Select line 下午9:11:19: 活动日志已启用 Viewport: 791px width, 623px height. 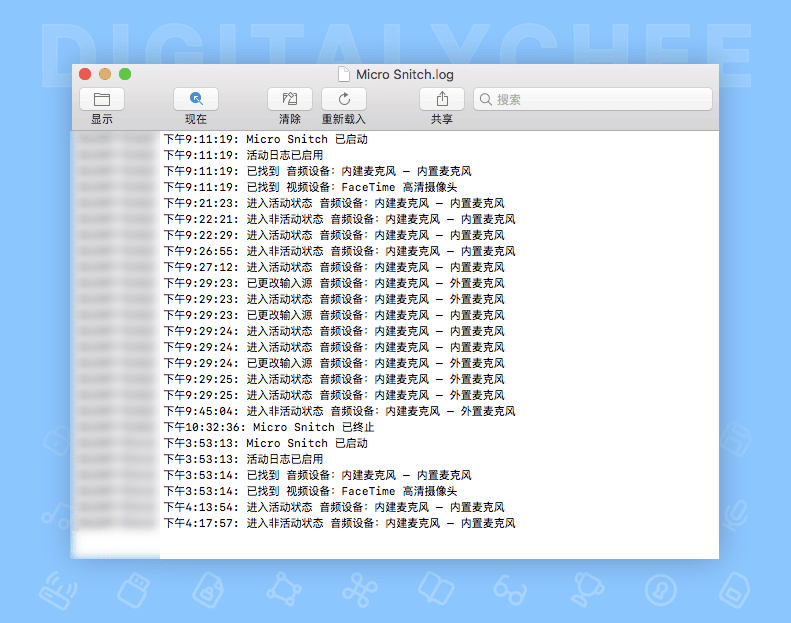point(243,155)
